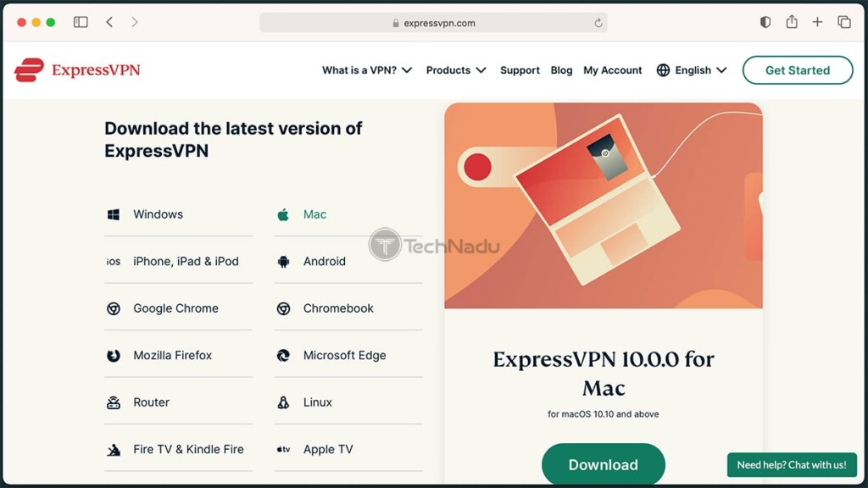Add a new tab with plus icon

pos(817,22)
